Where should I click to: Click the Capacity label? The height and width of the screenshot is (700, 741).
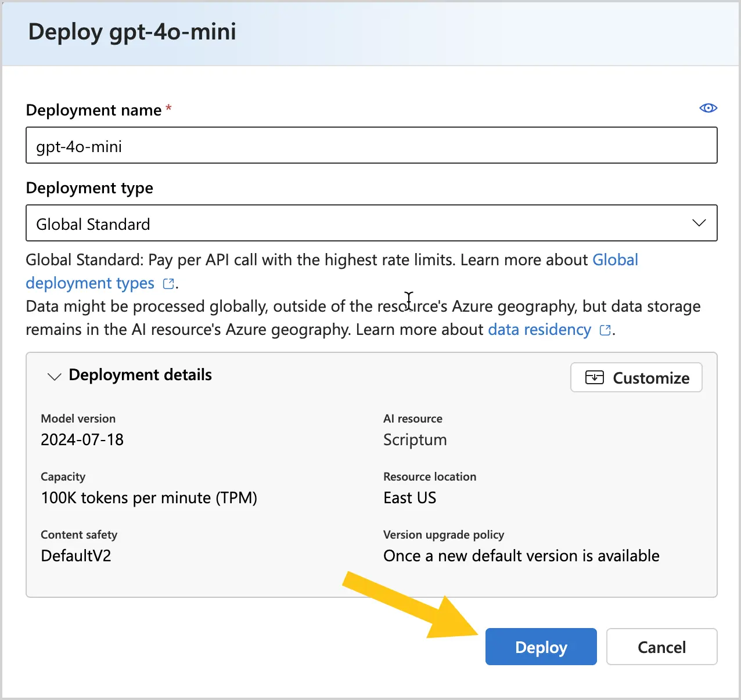point(63,477)
